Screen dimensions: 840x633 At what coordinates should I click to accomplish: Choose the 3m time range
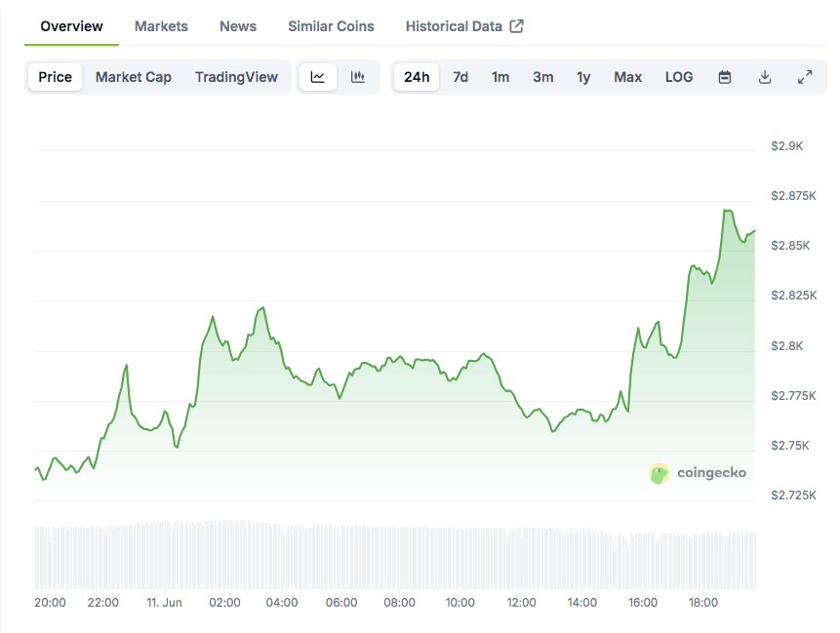coord(542,77)
